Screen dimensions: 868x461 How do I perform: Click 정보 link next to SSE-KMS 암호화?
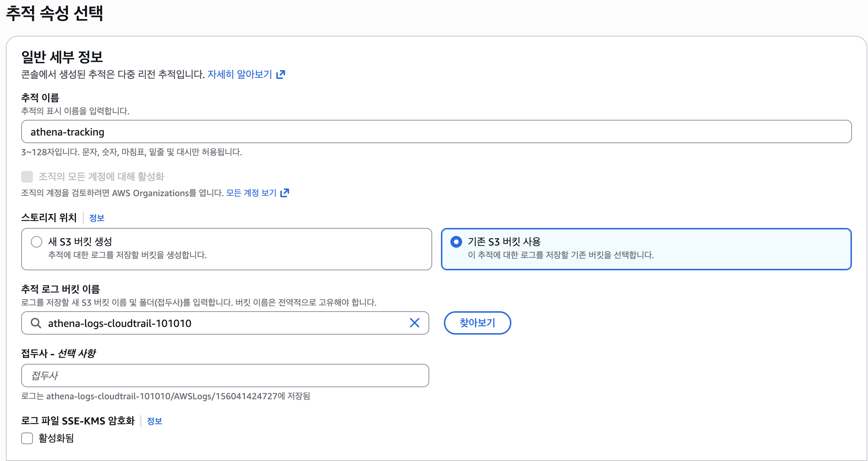pos(154,421)
